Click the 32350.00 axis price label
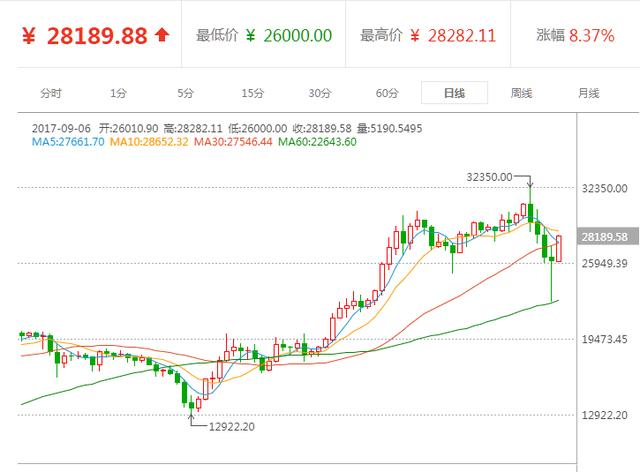The width and height of the screenshot is (640, 472). click(x=604, y=188)
